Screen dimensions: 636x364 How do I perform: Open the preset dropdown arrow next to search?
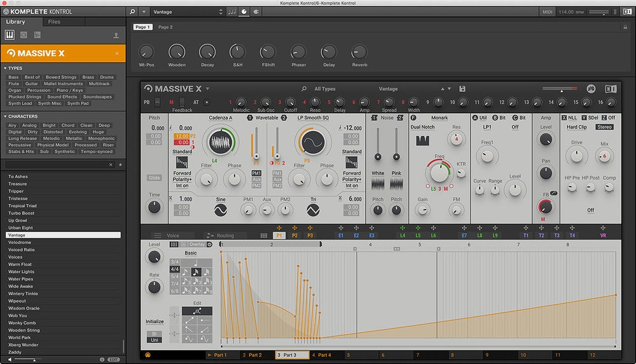(144, 12)
